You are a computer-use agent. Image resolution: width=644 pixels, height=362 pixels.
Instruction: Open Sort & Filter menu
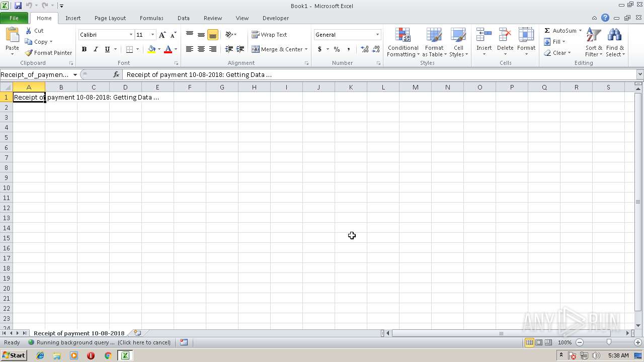coord(594,43)
